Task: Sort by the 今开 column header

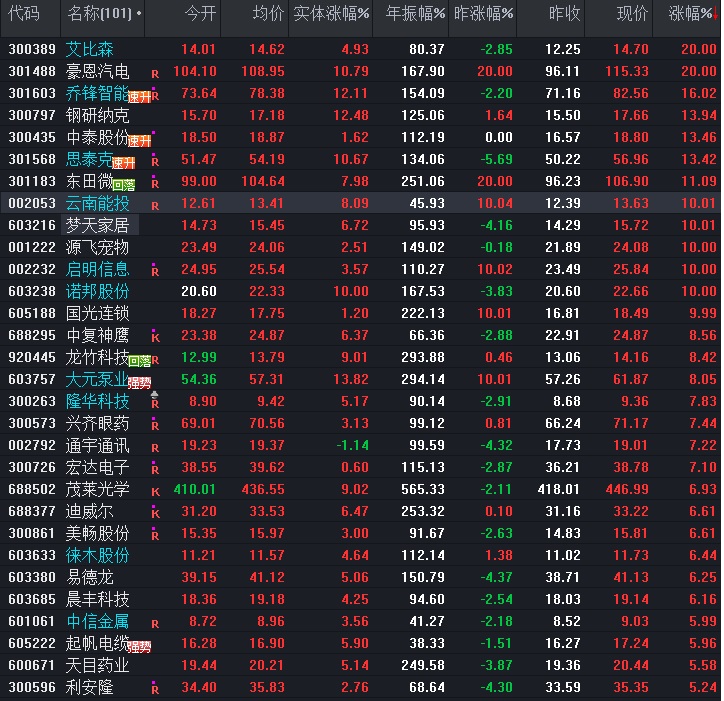Action: pos(200,14)
